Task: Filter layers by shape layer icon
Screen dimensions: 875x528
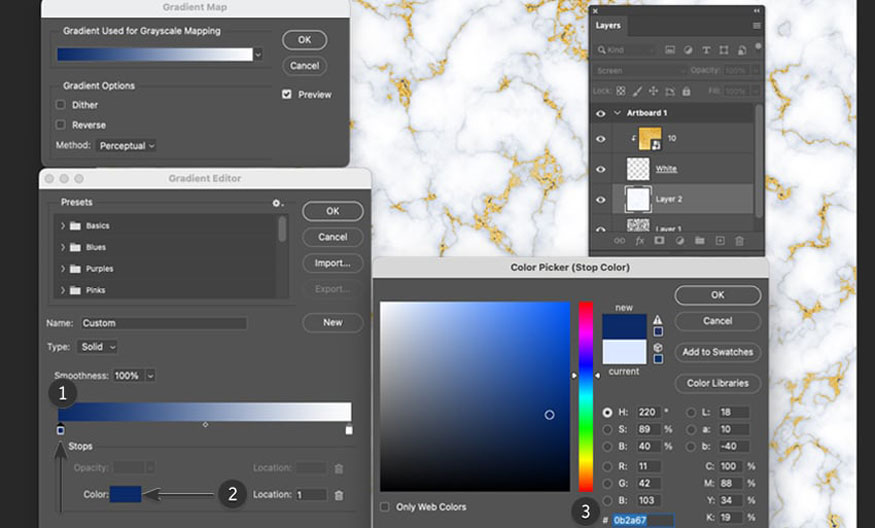Action: (x=724, y=50)
